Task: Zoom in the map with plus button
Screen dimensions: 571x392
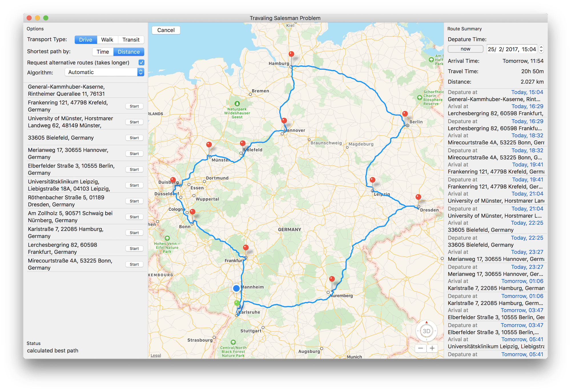Action: click(432, 348)
